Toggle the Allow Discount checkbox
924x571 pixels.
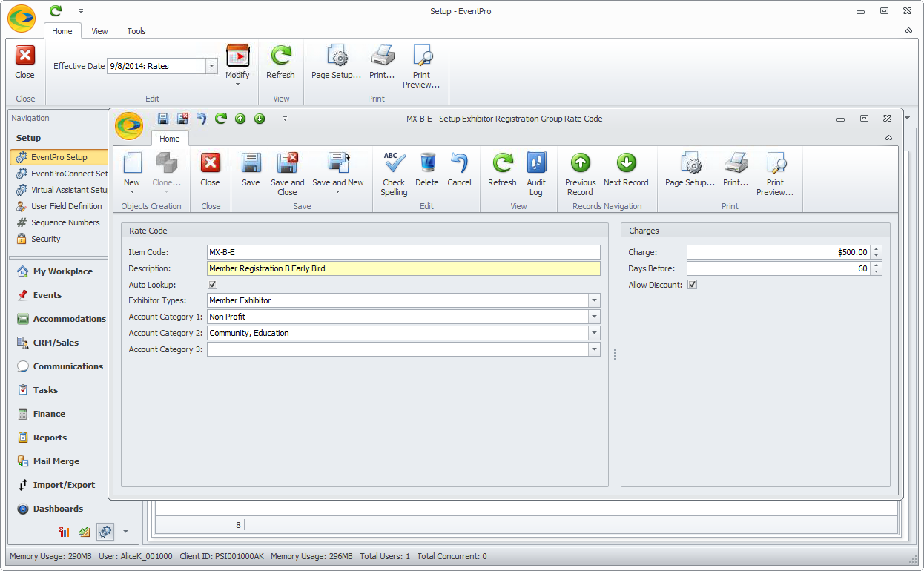[692, 285]
